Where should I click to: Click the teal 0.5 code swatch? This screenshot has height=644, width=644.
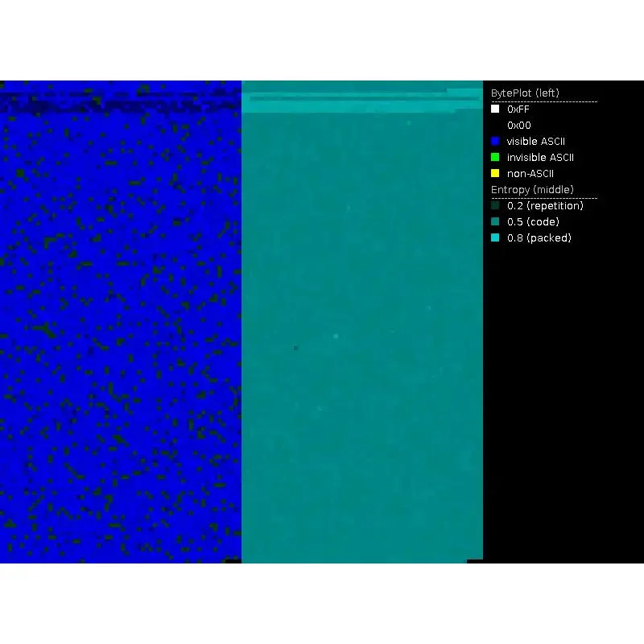(495, 221)
